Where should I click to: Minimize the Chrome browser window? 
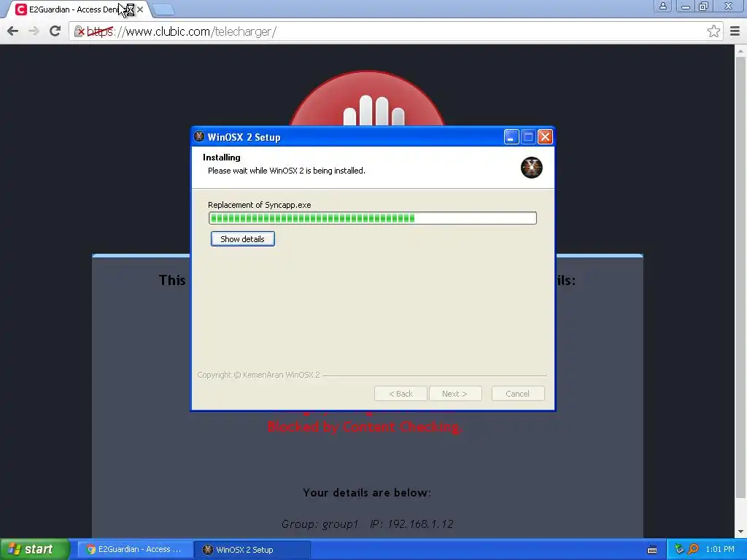point(686,6)
